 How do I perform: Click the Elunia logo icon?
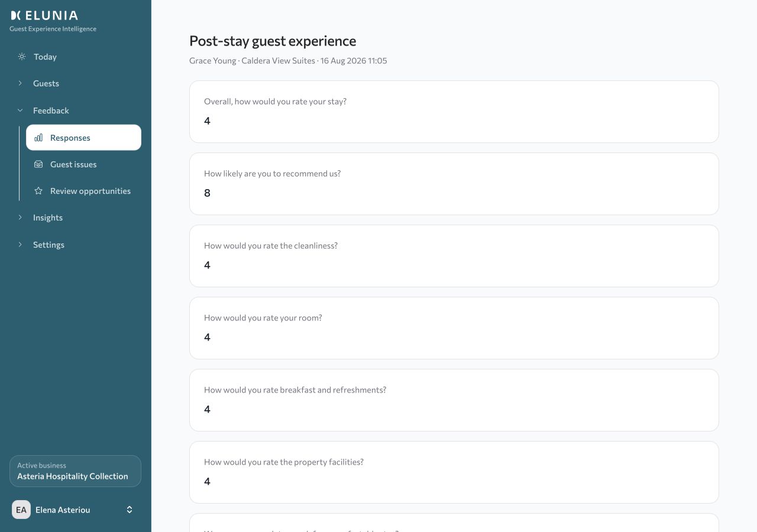point(16,15)
